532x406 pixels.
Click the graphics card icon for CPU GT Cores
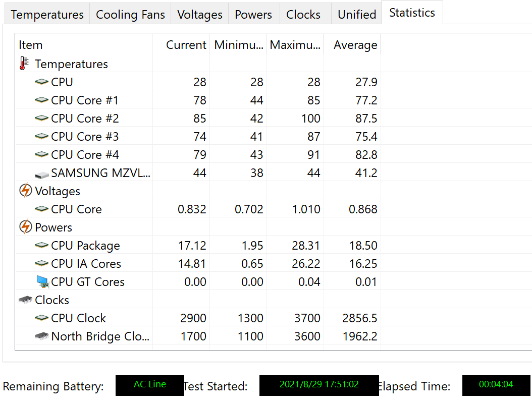pos(42,281)
